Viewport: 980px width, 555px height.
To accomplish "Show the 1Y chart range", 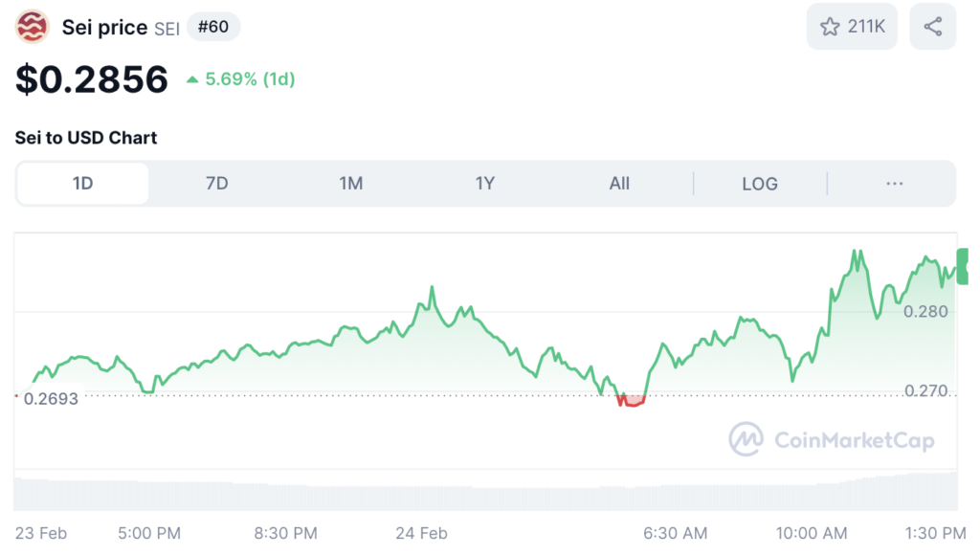I will [x=485, y=184].
